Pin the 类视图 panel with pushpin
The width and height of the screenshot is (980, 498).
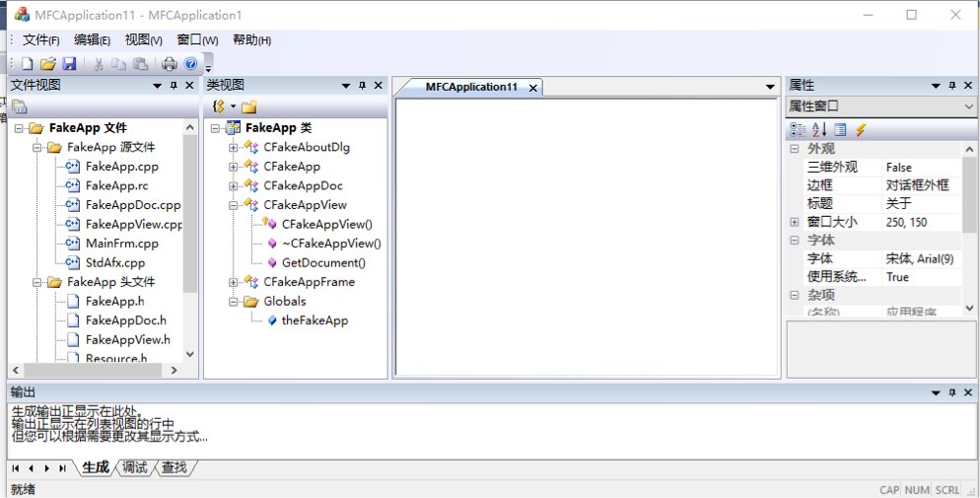pos(363,86)
